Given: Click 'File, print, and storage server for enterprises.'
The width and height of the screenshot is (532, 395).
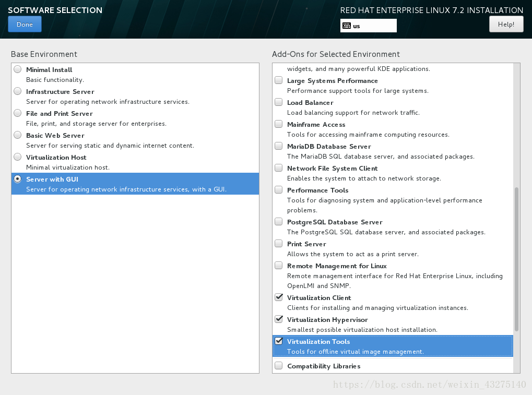Looking at the screenshot, I should coord(97,124).
